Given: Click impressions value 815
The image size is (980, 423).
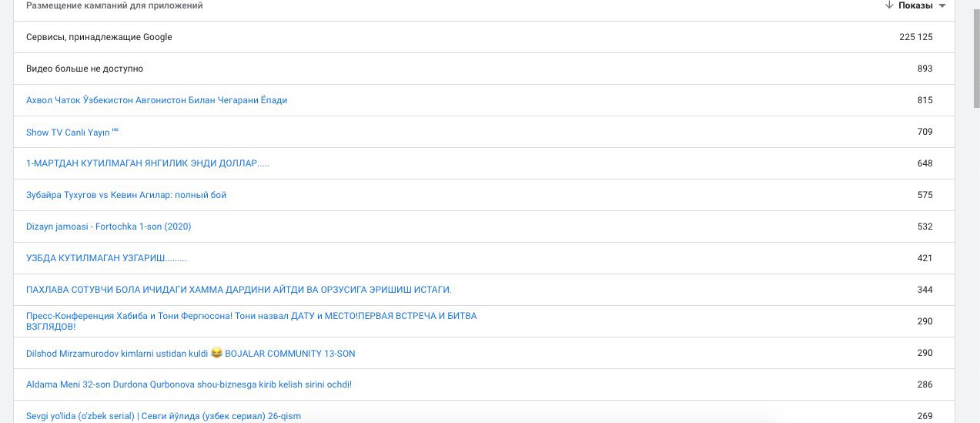Looking at the screenshot, I should pos(925,100).
